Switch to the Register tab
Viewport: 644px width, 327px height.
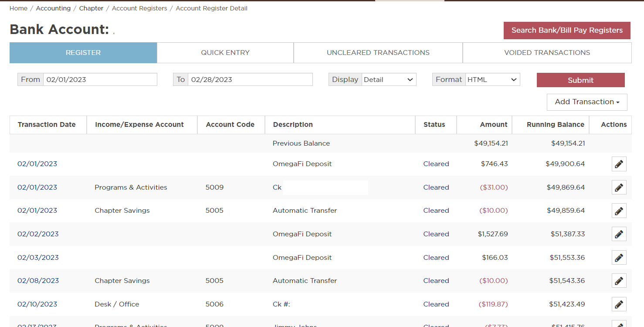[83, 53]
